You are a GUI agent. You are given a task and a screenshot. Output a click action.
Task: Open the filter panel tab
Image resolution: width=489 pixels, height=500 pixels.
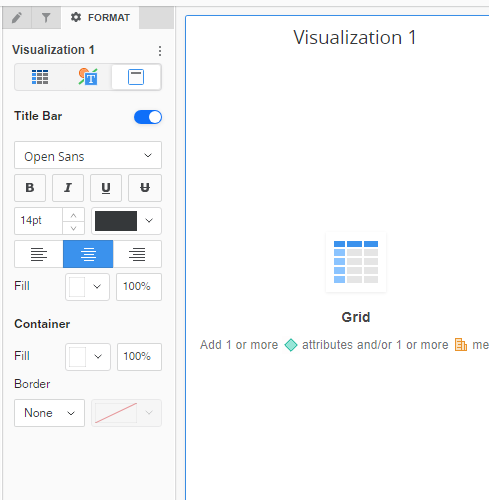[46, 18]
